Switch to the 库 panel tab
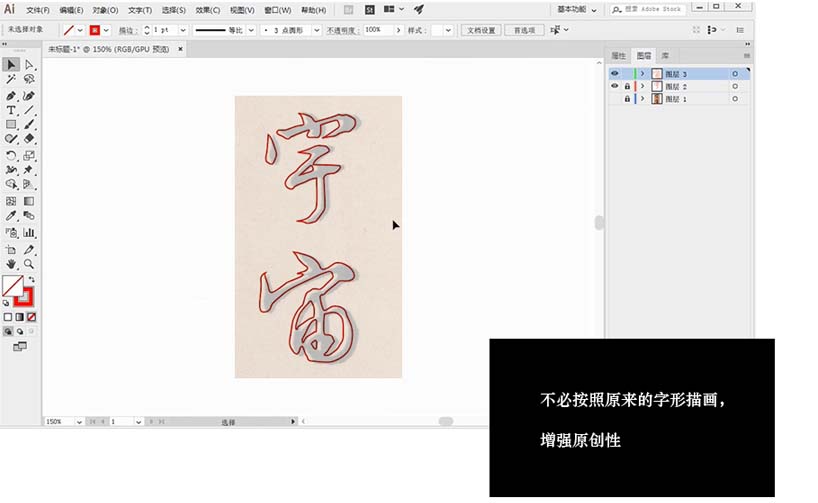 (665, 55)
